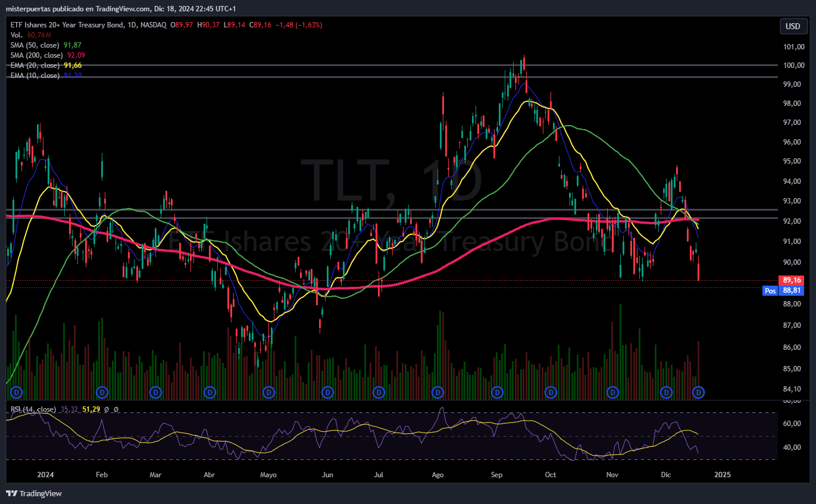Select the dividend marker above Nov
Viewport: 816px width, 504px height.
point(612,392)
